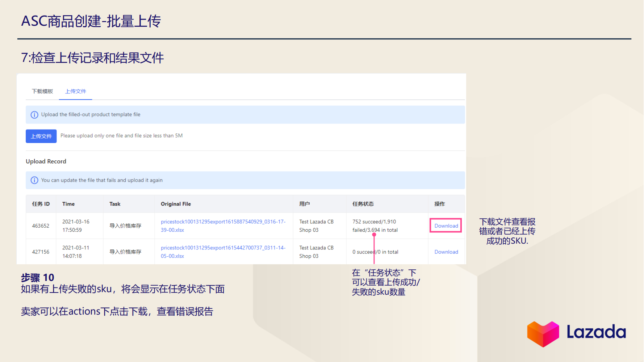This screenshot has height=362, width=644.
Task: Select the 上传文件 tab
Action: tap(75, 91)
